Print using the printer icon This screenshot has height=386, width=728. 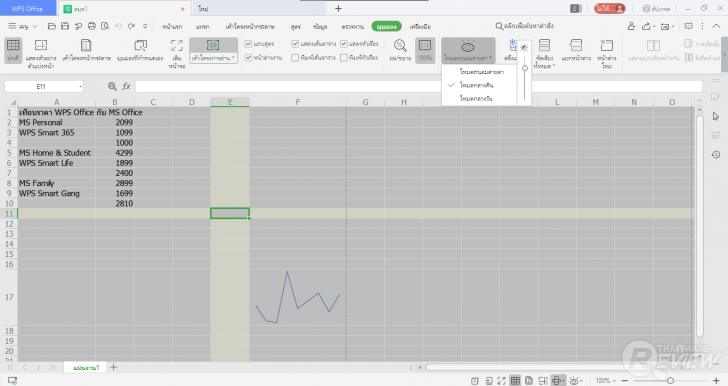coord(92,26)
